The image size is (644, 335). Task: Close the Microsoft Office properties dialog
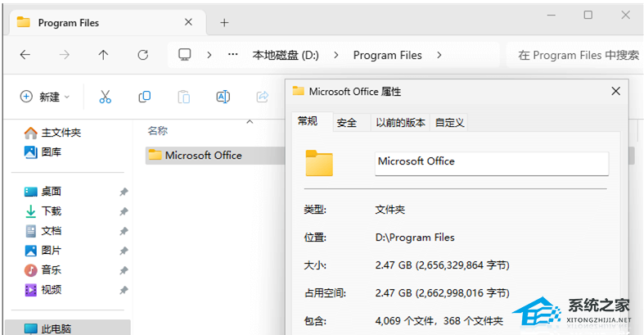pyautogui.click(x=615, y=91)
